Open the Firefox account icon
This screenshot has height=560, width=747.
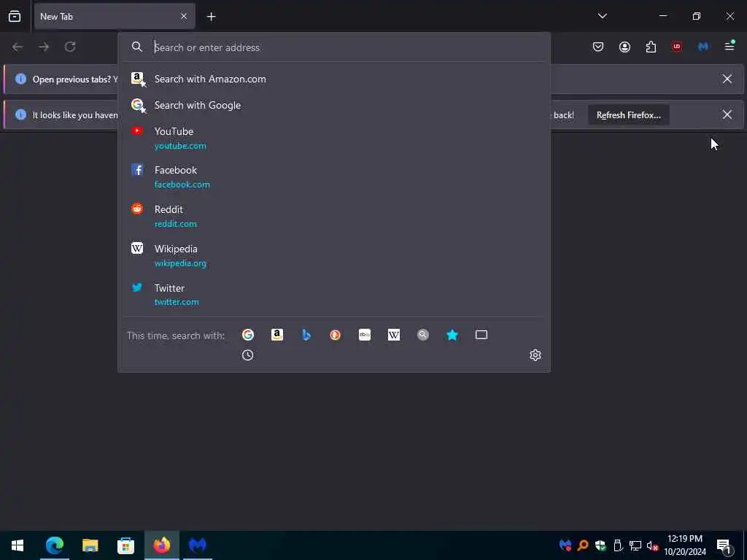[x=624, y=47]
